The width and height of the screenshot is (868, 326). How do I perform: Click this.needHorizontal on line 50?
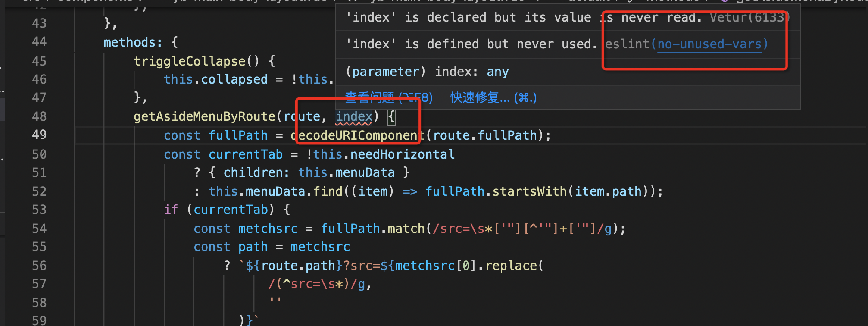(x=384, y=154)
